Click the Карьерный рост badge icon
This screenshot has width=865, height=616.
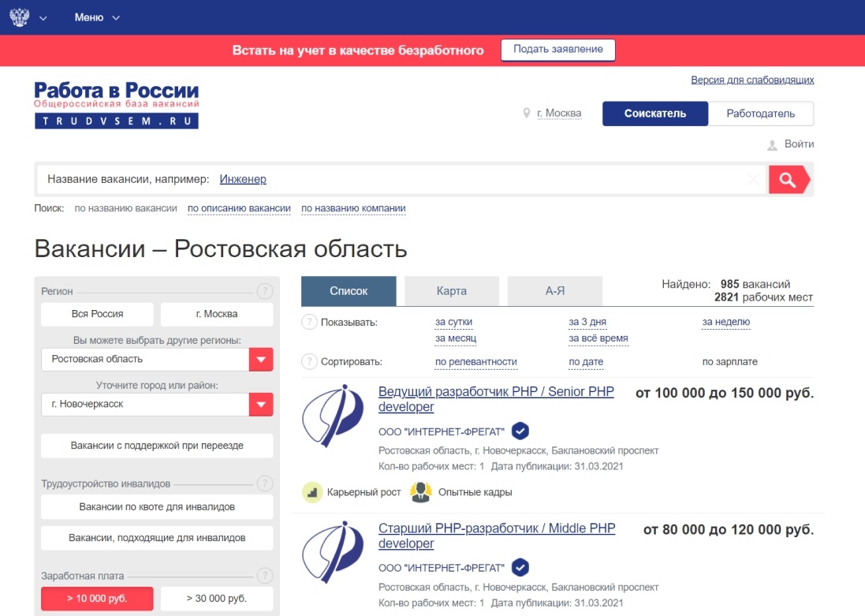coord(311,491)
